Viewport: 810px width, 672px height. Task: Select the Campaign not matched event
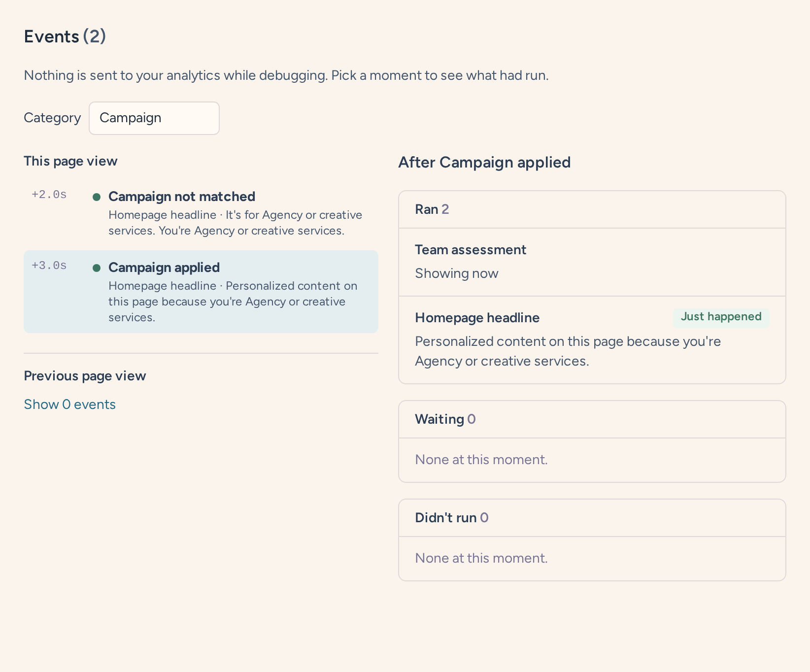coord(201,213)
